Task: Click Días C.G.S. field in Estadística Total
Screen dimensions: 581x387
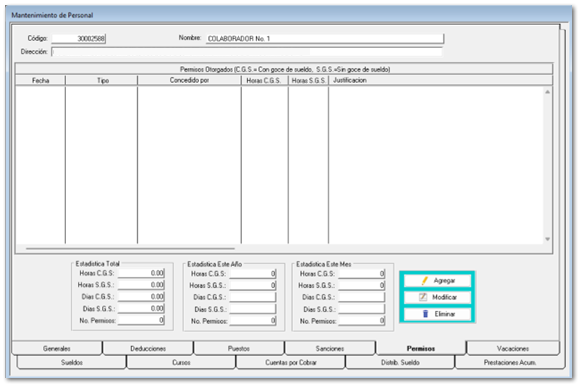Action: 141,297
